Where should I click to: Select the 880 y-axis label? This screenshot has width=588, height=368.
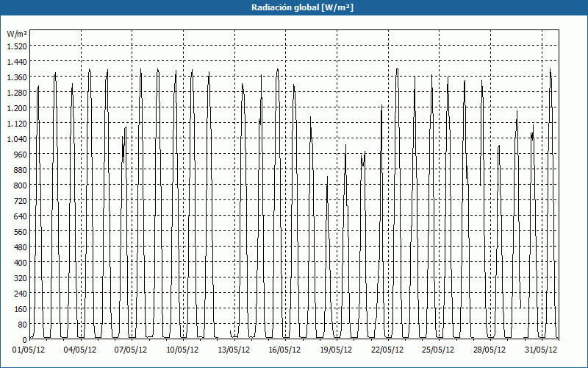pos(21,170)
